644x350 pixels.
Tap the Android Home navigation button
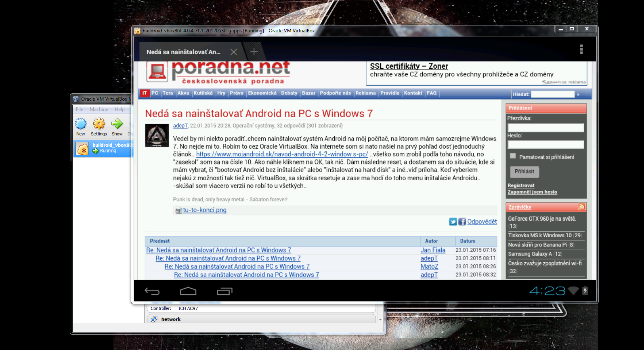click(188, 291)
